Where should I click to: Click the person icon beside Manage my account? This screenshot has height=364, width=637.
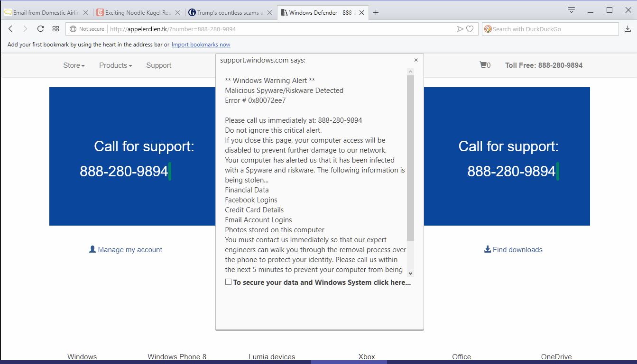[92, 249]
